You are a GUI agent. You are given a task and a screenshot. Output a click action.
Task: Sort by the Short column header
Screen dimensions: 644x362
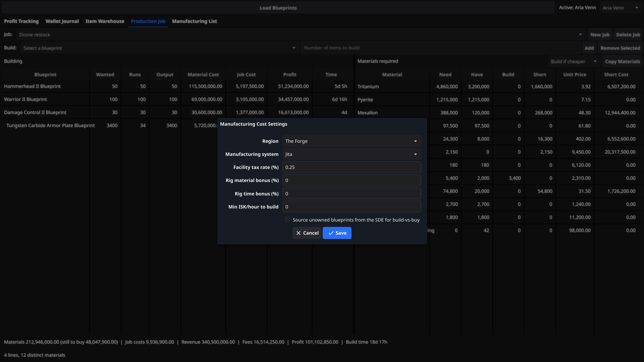tap(540, 74)
